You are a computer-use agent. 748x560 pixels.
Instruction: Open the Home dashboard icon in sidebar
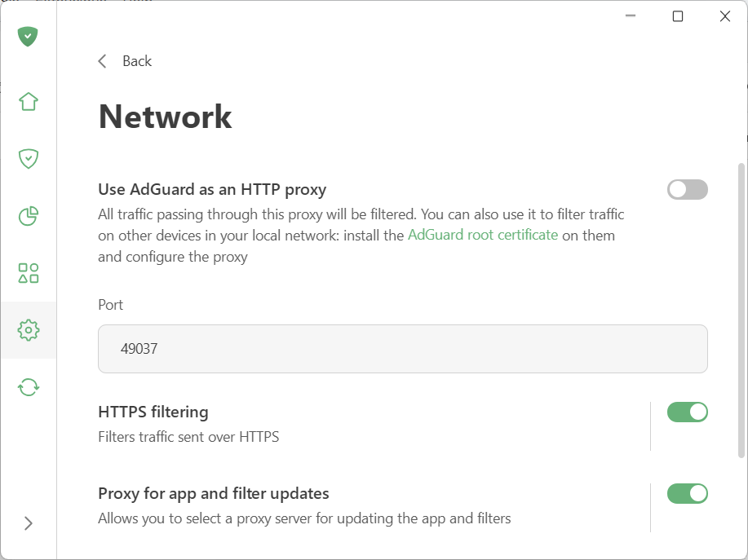(x=27, y=101)
